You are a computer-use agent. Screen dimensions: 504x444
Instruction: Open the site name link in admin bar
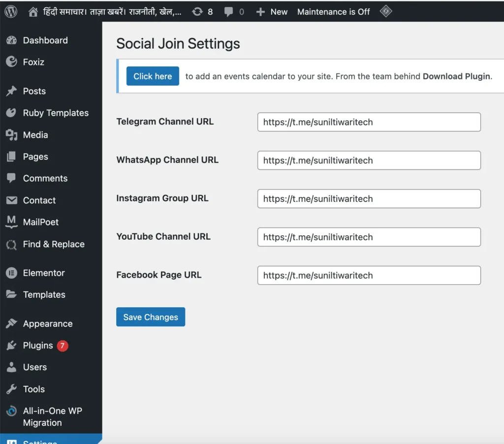click(x=112, y=12)
